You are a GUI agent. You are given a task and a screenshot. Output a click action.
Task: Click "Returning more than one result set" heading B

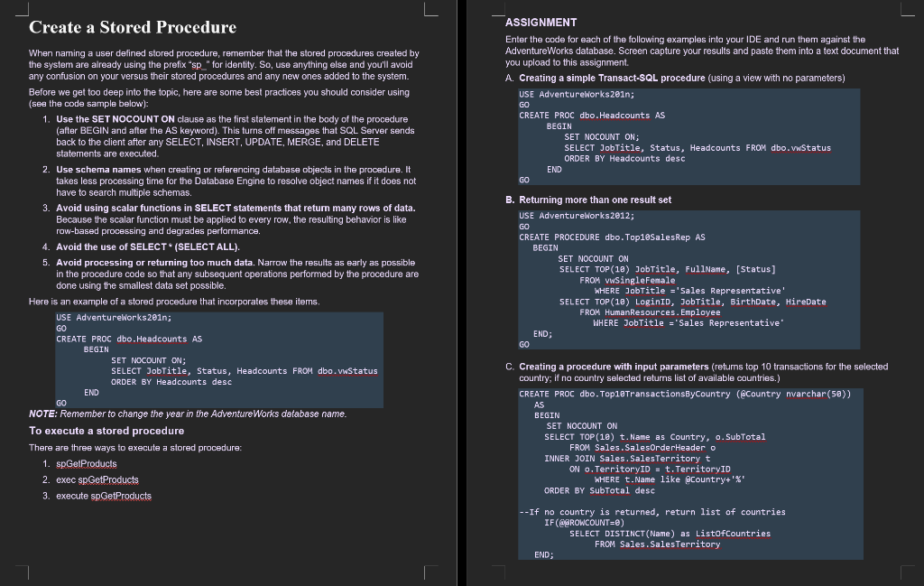tap(596, 200)
